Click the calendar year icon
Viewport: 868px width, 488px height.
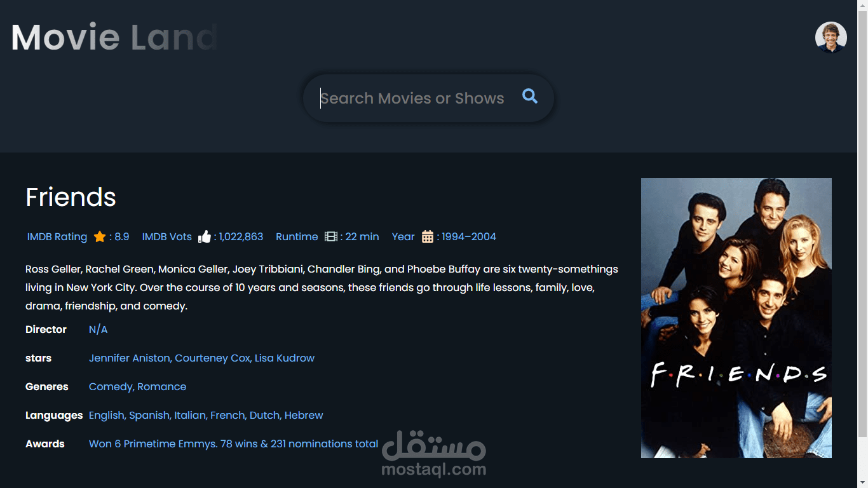(428, 236)
